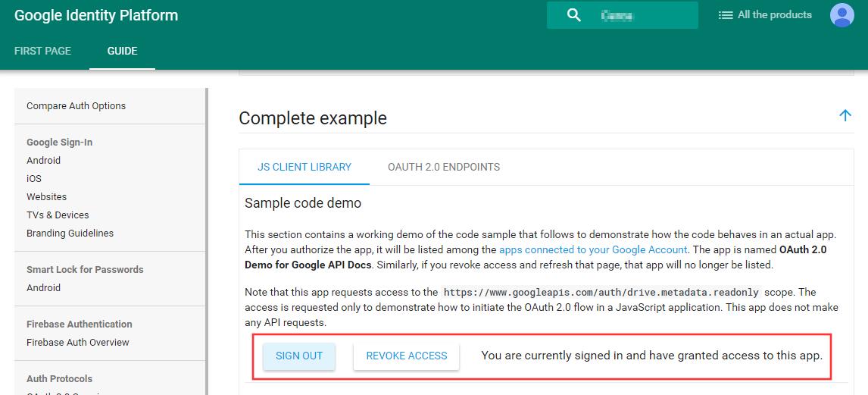The image size is (868, 395).
Task: Click the sidebar vertical scrollbar
Action: pyautogui.click(x=207, y=241)
